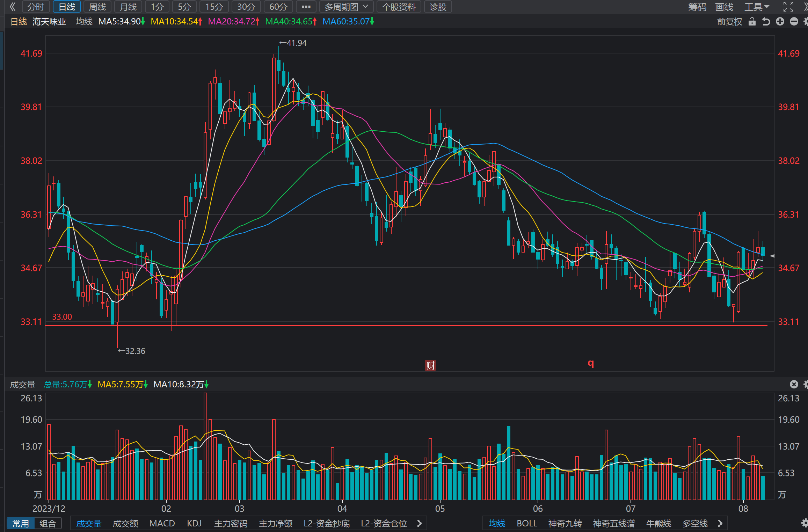The height and width of the screenshot is (532, 808).
Task: Select the 组合 indicator group
Action: coord(48,523)
